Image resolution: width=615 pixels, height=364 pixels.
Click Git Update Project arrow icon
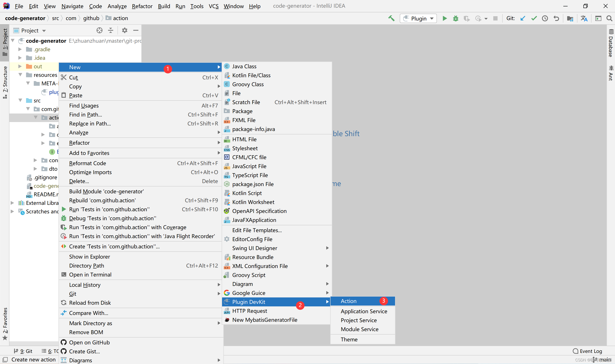[523, 18]
